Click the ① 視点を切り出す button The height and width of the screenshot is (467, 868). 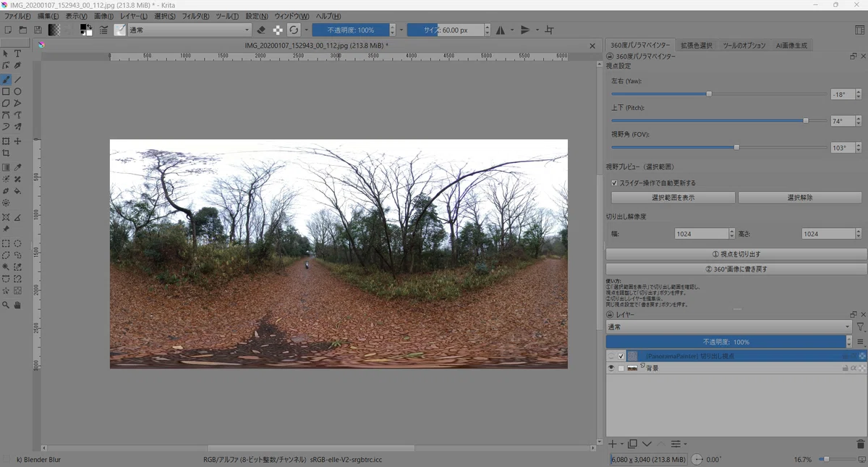pos(736,254)
